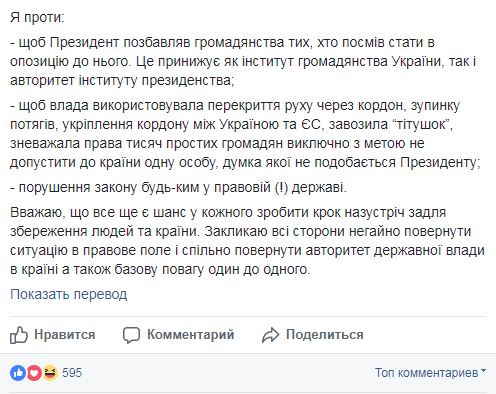
Task: Click the speech bubble comment icon
Action: [131, 335]
